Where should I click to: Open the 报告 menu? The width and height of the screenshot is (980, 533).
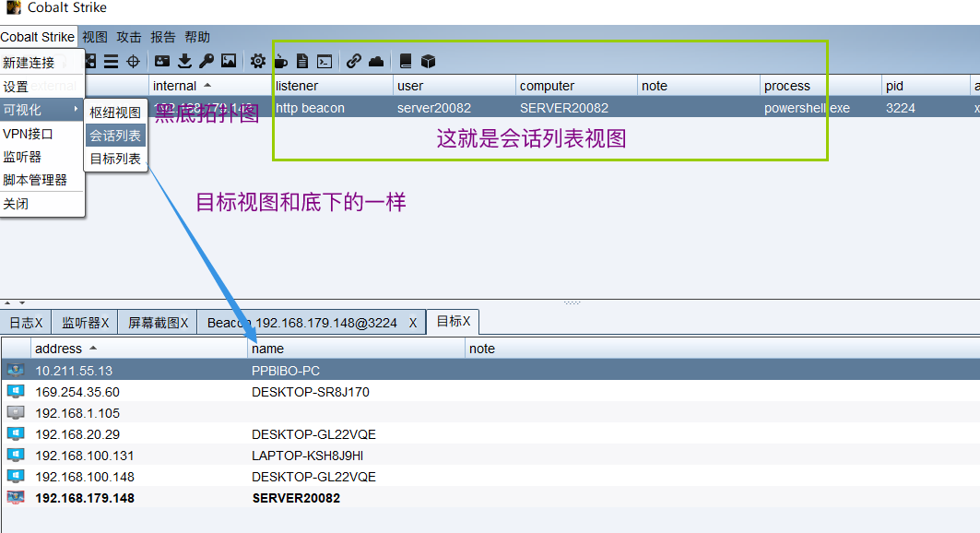(163, 37)
